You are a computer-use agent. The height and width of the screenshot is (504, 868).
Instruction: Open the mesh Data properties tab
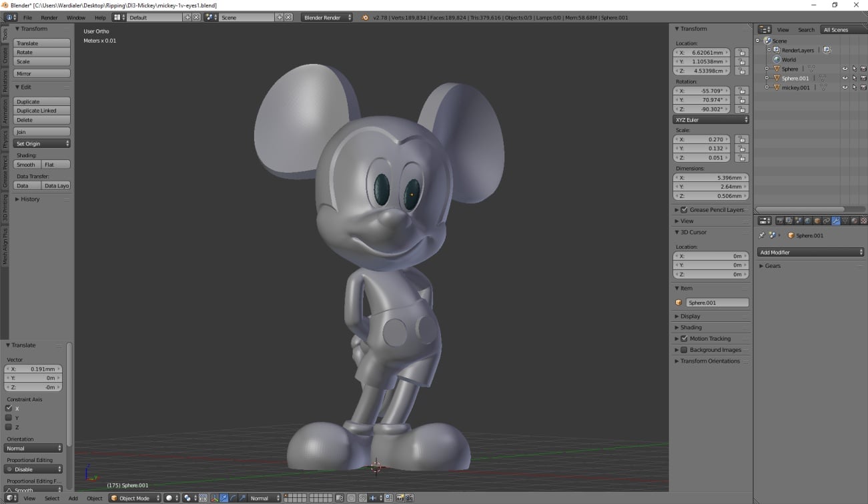[x=845, y=221]
